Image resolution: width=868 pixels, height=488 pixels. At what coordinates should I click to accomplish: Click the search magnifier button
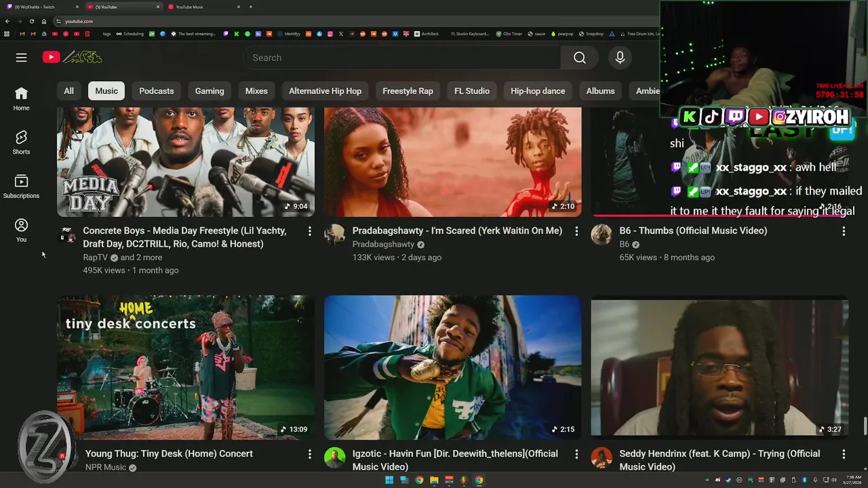[x=579, y=58]
